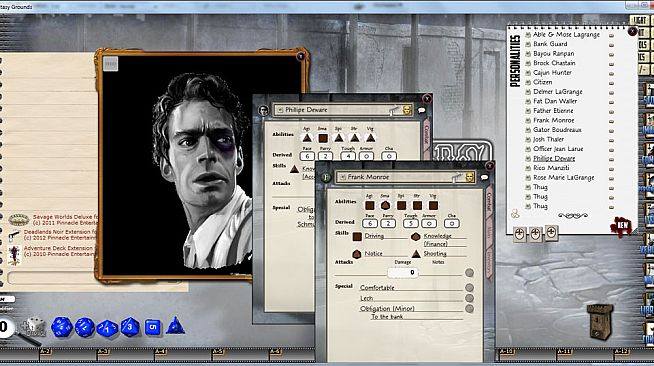The image size is (654, 366).
Task: Click the category icon at Personalities list bottom-left
Action: point(516,214)
